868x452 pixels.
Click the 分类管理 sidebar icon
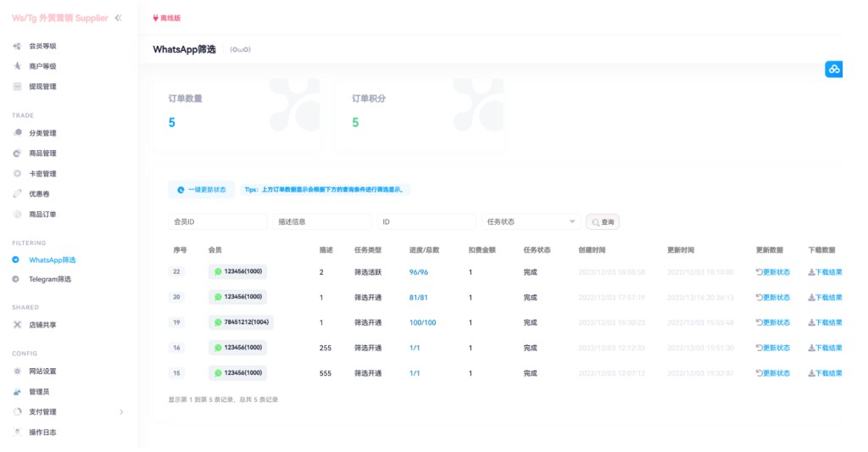[x=17, y=133]
